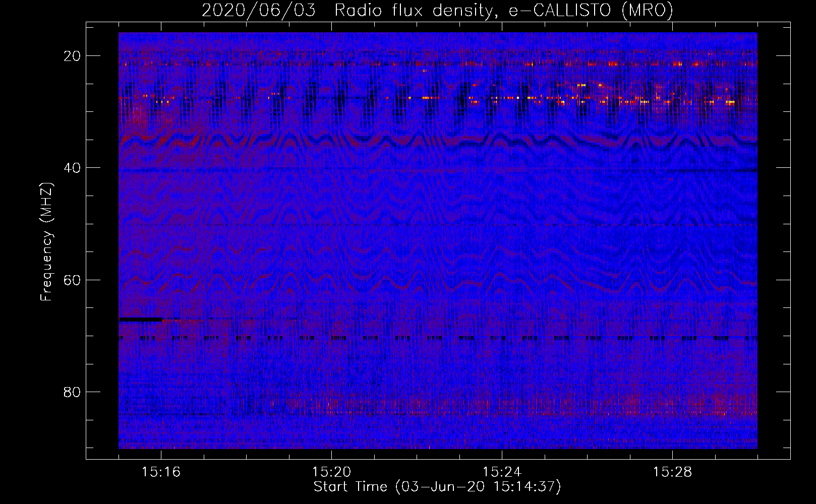Screen dimensions: 816x504
Task: Click the 15:20 time tick label
Action: [x=331, y=472]
